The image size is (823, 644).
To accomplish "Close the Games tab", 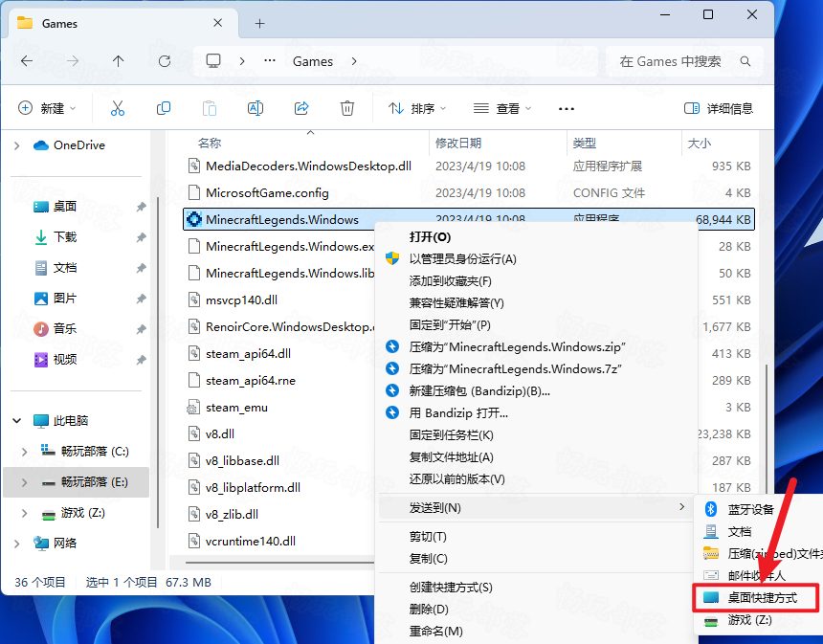I will [x=218, y=23].
